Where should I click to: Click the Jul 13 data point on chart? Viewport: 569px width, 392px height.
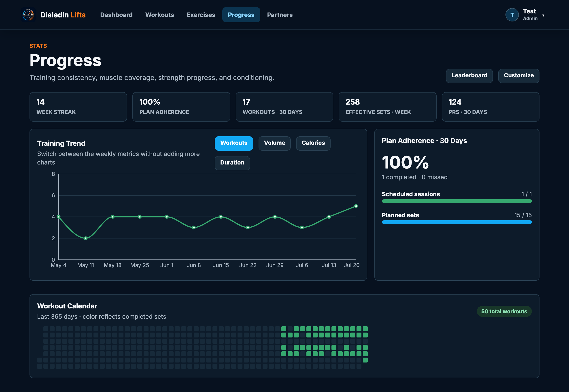coord(329,217)
